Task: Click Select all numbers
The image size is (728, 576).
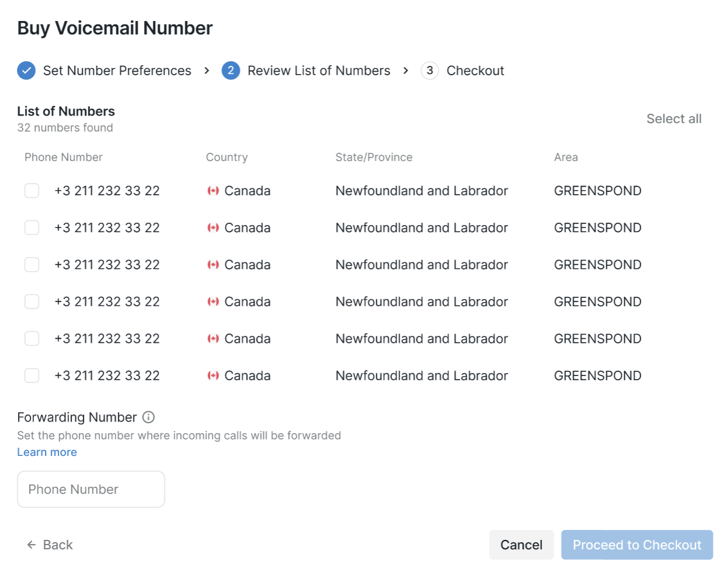Action: coord(674,119)
